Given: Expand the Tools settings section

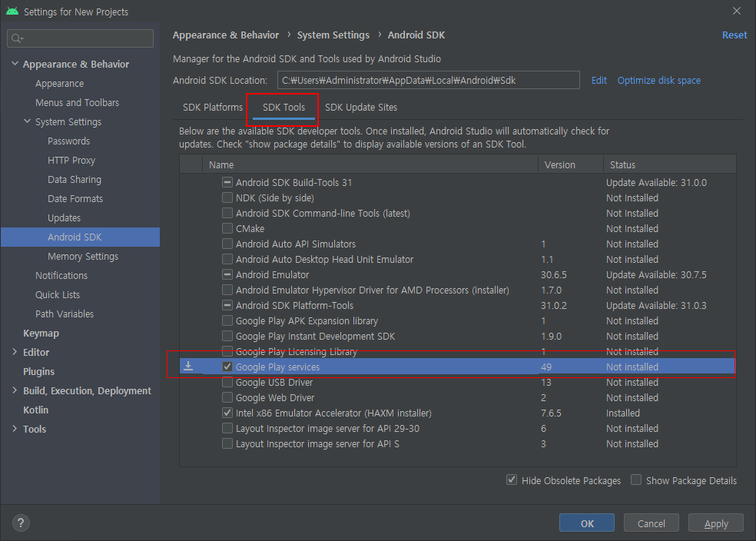Looking at the screenshot, I should (x=15, y=429).
